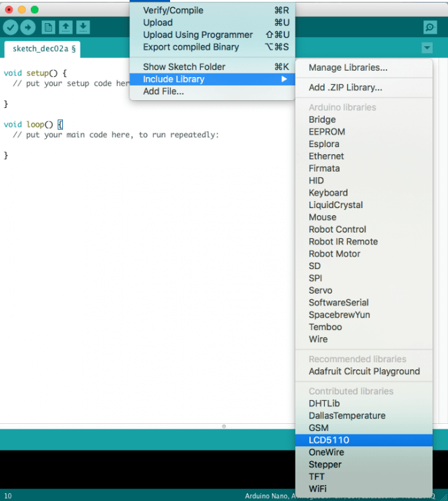Include the Firmata library
Viewport: 448px width, 501px height.
(364, 168)
